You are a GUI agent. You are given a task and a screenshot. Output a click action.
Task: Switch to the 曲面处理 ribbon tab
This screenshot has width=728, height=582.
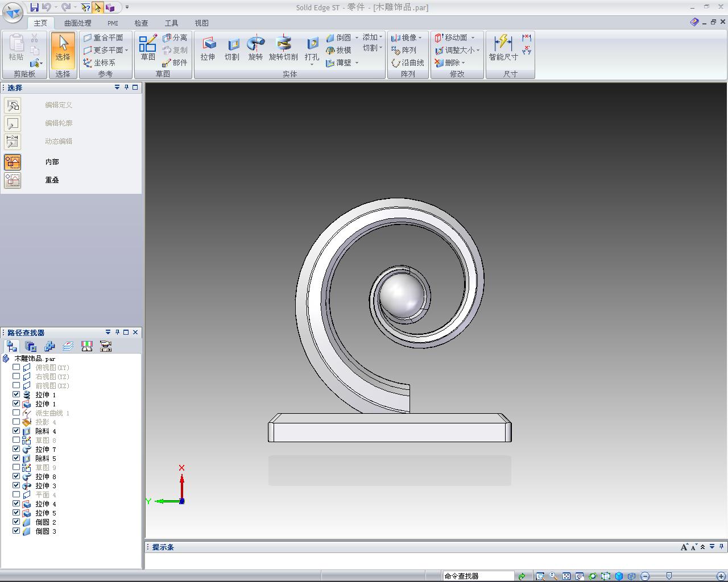pyautogui.click(x=78, y=23)
